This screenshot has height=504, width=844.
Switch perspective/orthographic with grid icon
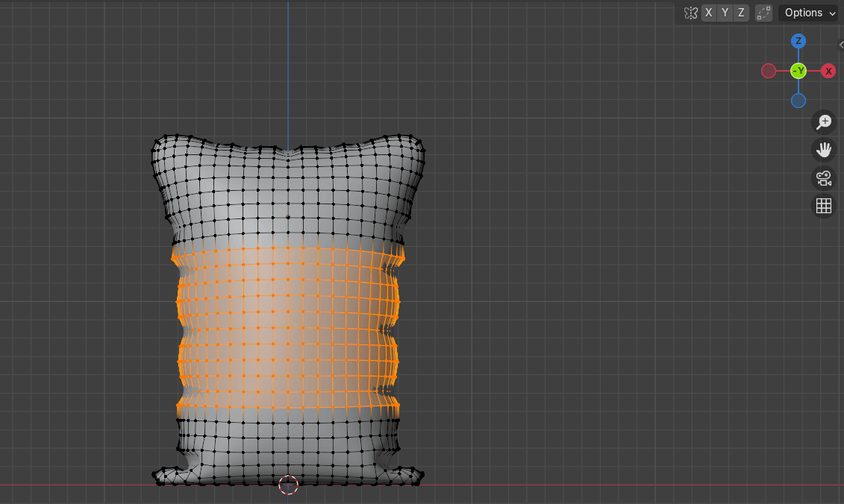tap(824, 207)
